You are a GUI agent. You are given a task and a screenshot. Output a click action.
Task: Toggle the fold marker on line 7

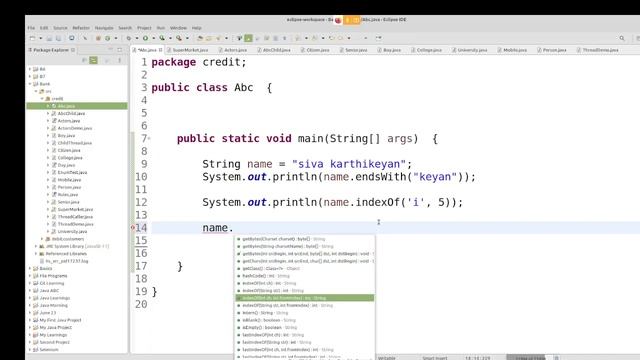pyautogui.click(x=149, y=139)
